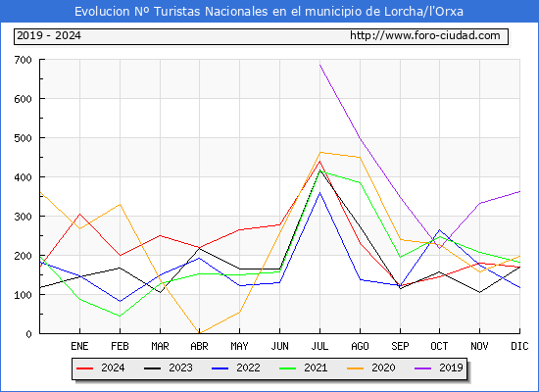Image resolution: width=539 pixels, height=392 pixels.
Task: Click the MAR month axis label
Action: point(160,346)
